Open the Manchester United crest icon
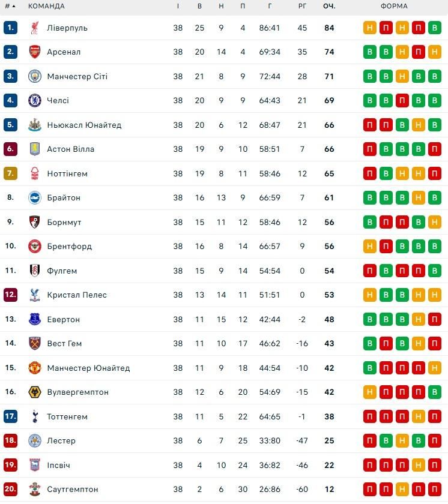Image resolution: width=448 pixels, height=504 pixels. pyautogui.click(x=35, y=368)
